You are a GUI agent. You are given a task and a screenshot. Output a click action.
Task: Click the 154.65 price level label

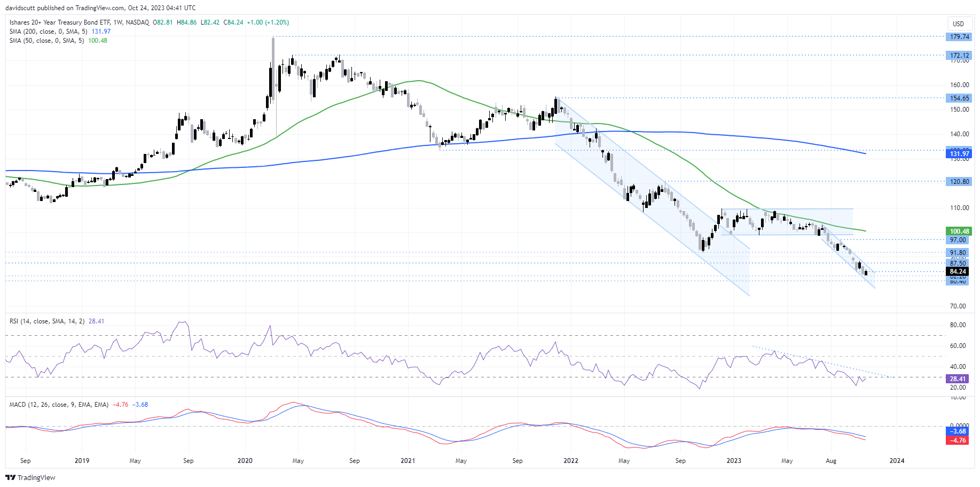tap(959, 98)
